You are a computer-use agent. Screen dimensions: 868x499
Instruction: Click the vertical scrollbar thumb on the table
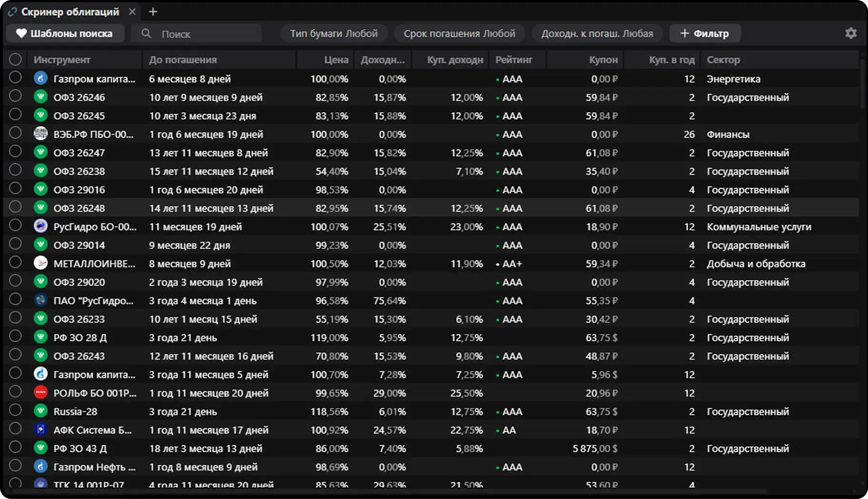862,83
